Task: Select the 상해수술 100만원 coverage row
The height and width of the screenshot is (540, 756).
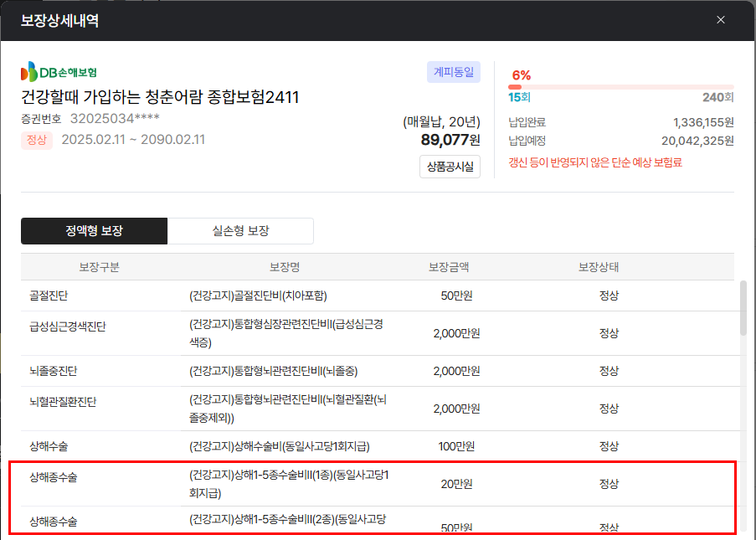Action: [x=377, y=445]
